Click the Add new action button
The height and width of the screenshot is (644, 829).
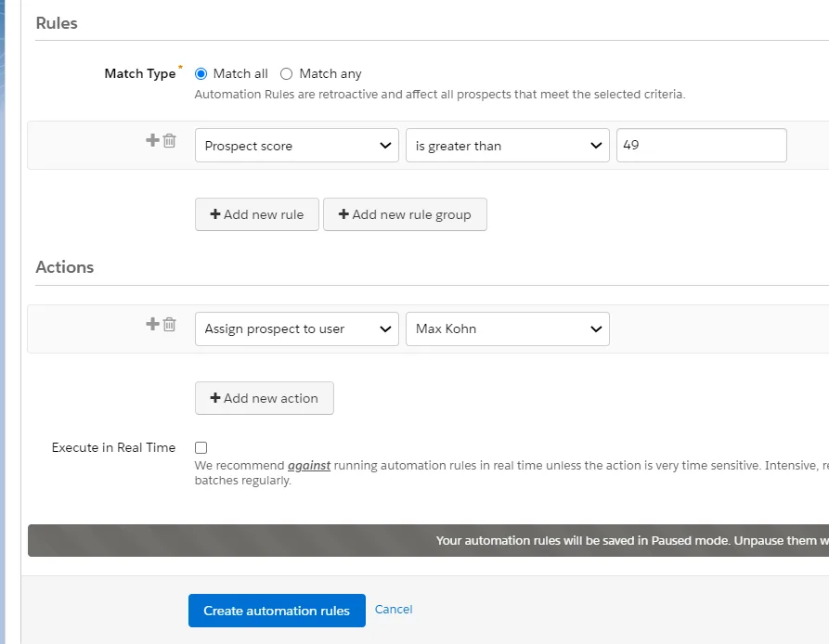(265, 397)
